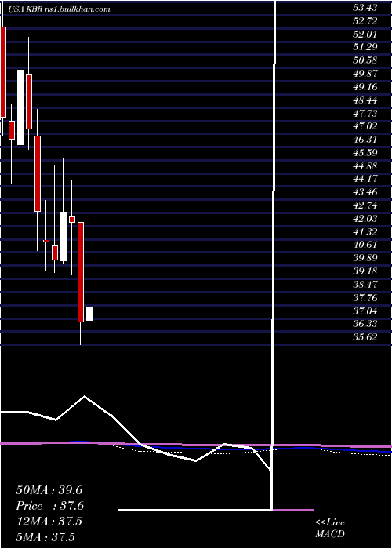Viewport: 392px width, 549px height.
Task: Click the 35.62 price label
Action: click(x=365, y=337)
